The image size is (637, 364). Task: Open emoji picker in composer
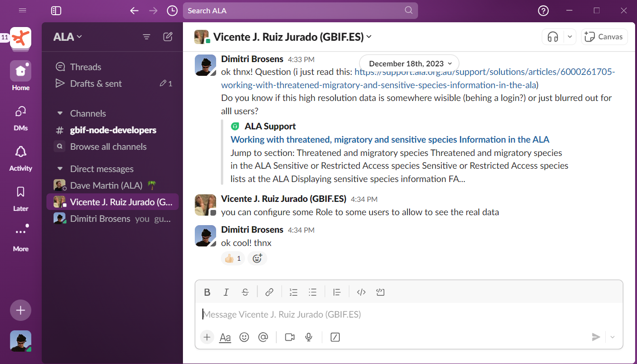tap(244, 337)
